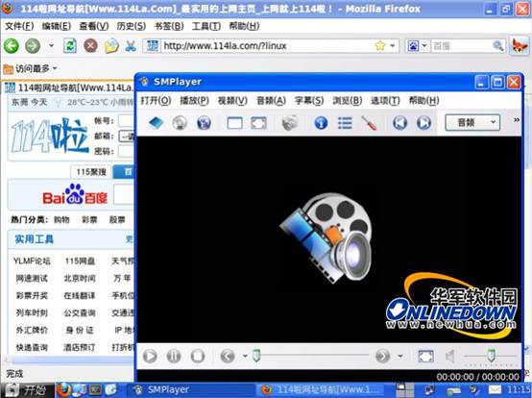Open the 字幕(S) menu in SMPlayer
Image resolution: width=532 pixels, height=398 pixels.
point(309,101)
